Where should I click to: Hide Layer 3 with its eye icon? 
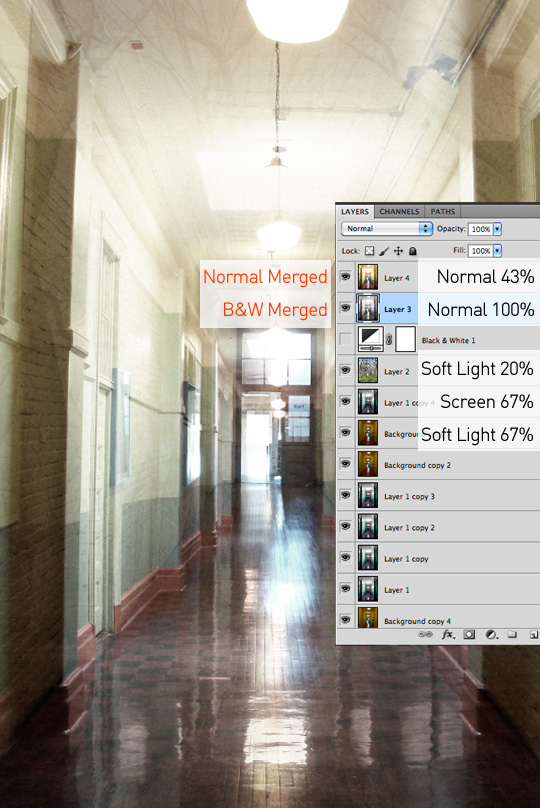(x=345, y=308)
